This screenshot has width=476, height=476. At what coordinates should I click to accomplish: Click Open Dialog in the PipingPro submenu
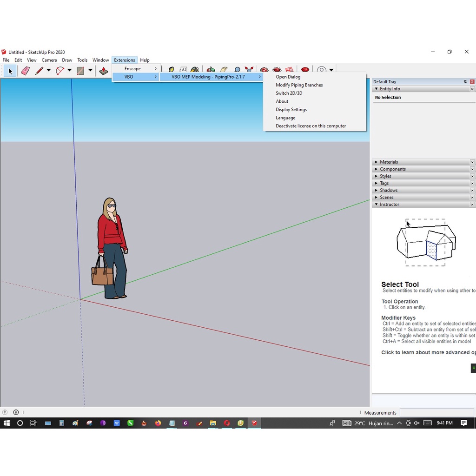(288, 77)
